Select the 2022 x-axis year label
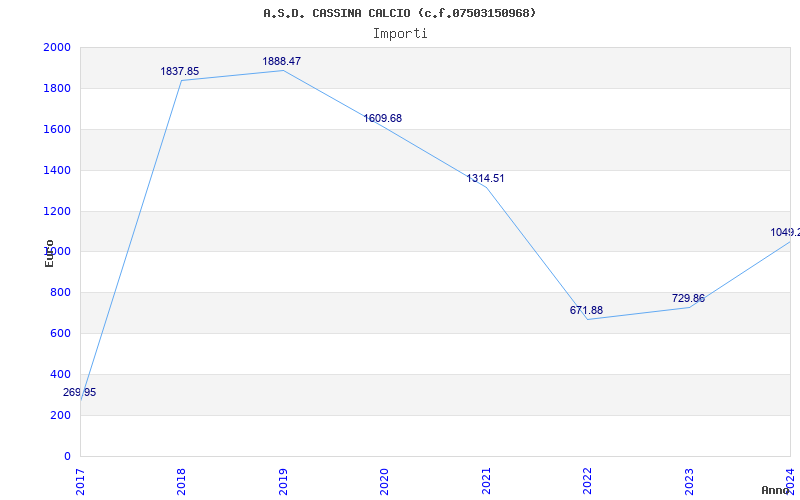Viewport: 800px width, 500px height. click(x=587, y=481)
